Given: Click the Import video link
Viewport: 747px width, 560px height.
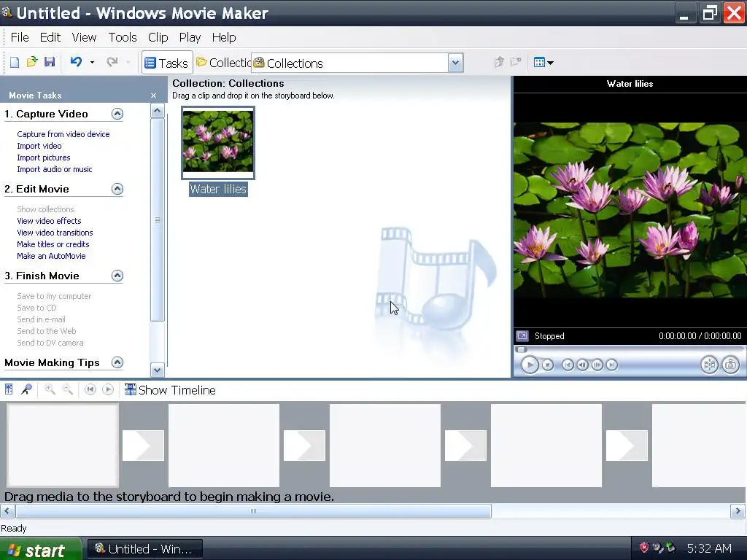Looking at the screenshot, I should point(39,146).
